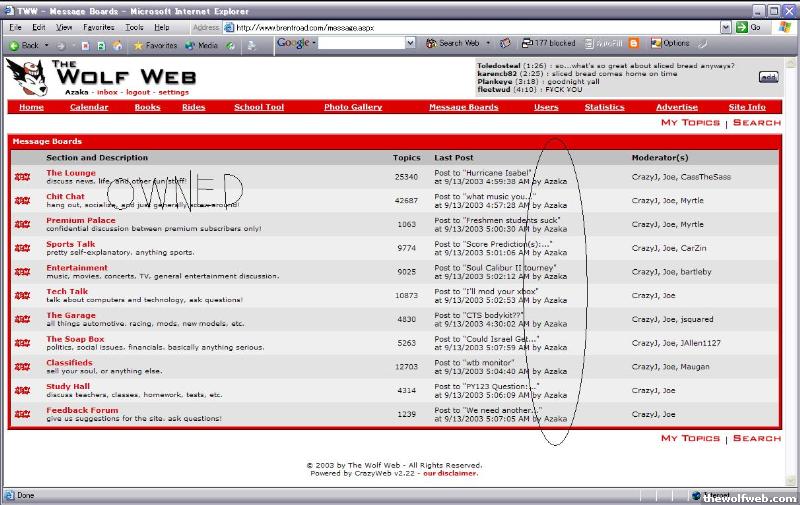This screenshot has height=505, width=800.
Task: Open the Edit menu
Action: point(39,28)
